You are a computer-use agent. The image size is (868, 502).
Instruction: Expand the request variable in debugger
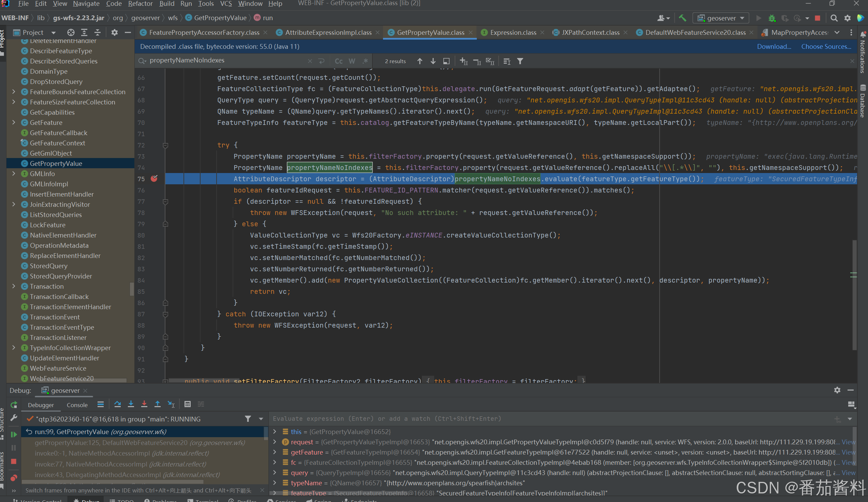point(275,442)
